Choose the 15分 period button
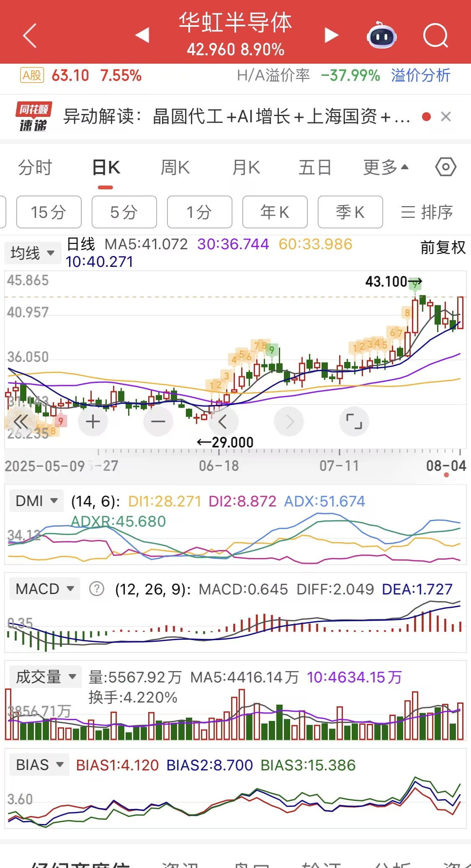This screenshot has width=471, height=868. [49, 212]
